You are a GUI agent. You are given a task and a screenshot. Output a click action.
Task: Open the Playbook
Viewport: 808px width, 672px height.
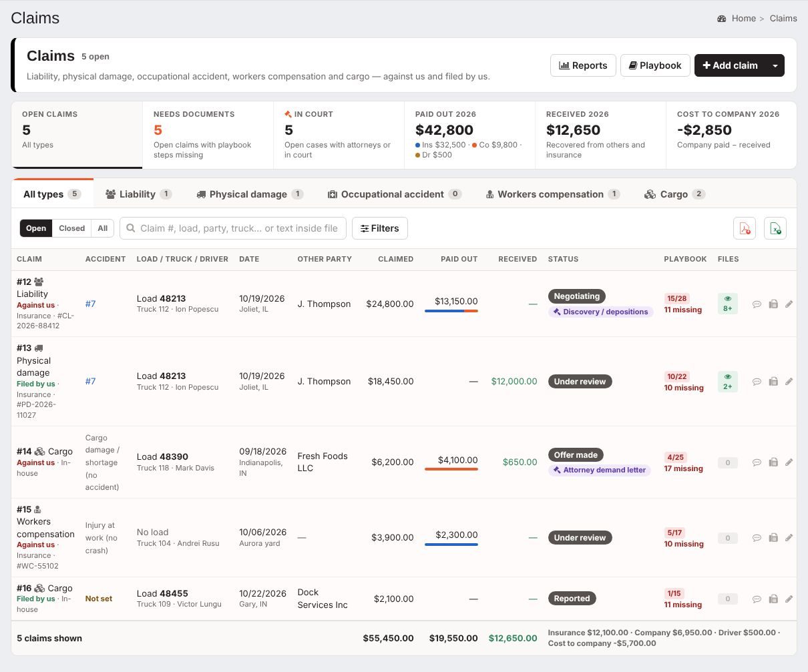pyautogui.click(x=655, y=65)
